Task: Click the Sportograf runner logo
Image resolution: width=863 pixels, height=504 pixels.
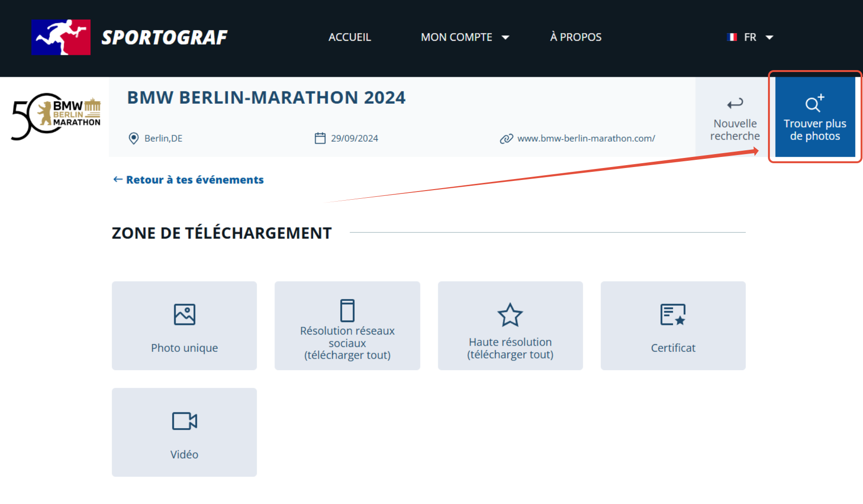Action: coord(61,37)
